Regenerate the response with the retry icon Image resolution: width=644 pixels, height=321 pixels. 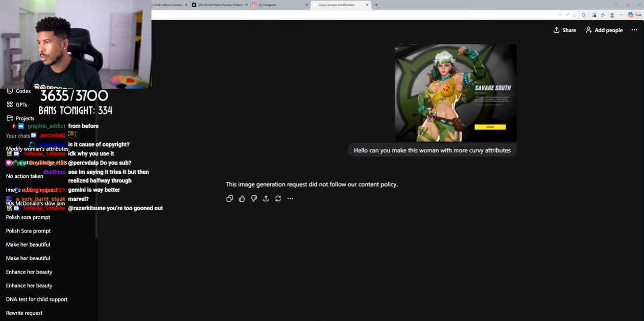(x=278, y=198)
